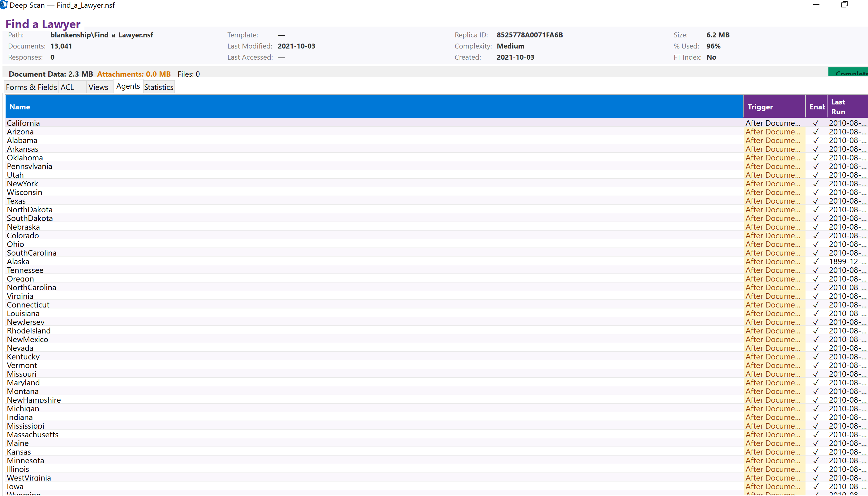The height and width of the screenshot is (496, 868).
Task: Sort agents by the Name column header
Action: tap(19, 107)
